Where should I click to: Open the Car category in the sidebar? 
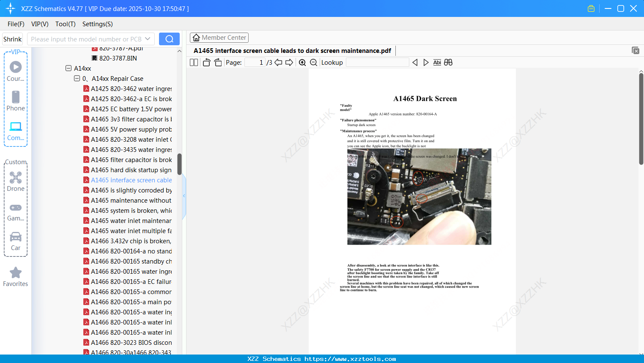(x=16, y=241)
